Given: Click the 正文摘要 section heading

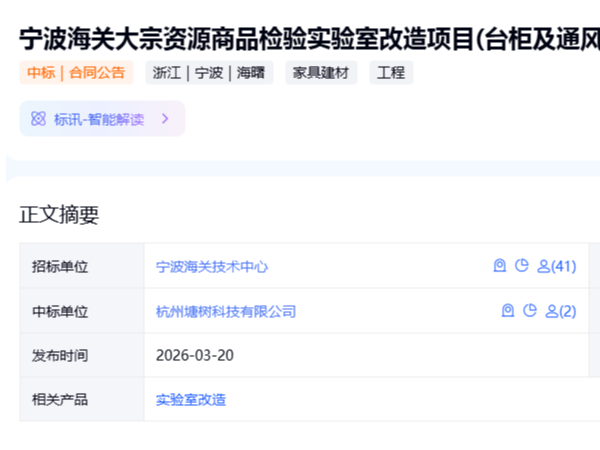Looking at the screenshot, I should [59, 215].
